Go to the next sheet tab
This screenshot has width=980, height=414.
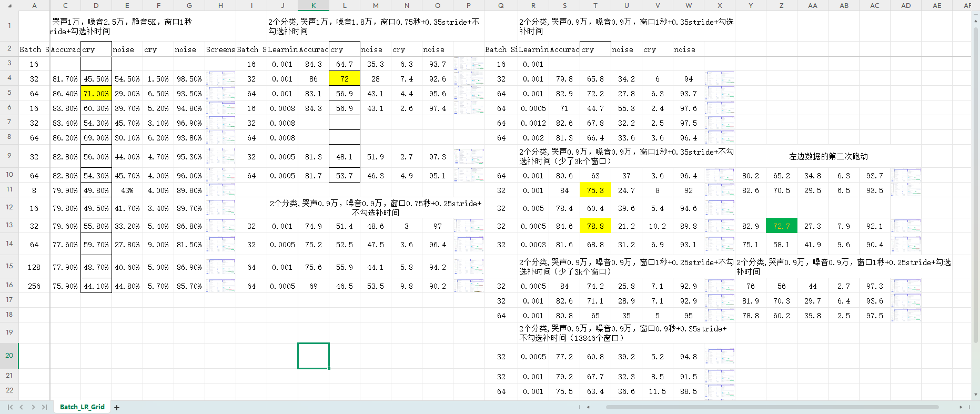(x=33, y=407)
